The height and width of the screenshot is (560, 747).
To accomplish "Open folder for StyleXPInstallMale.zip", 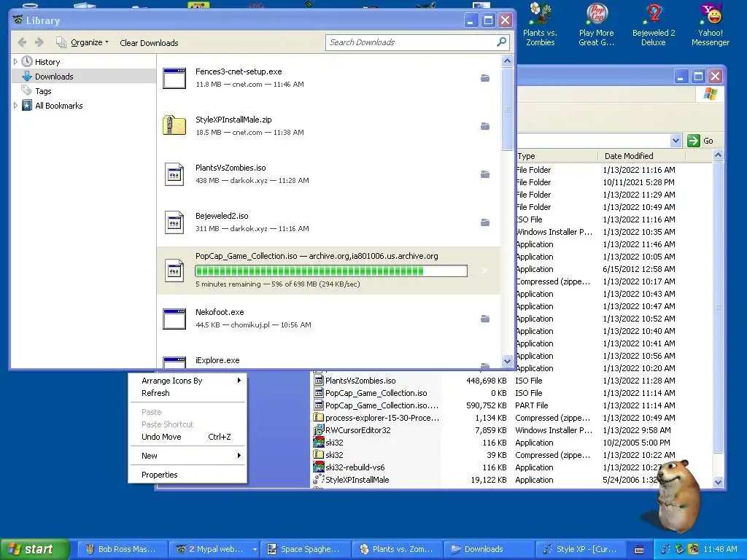I will coord(485,126).
